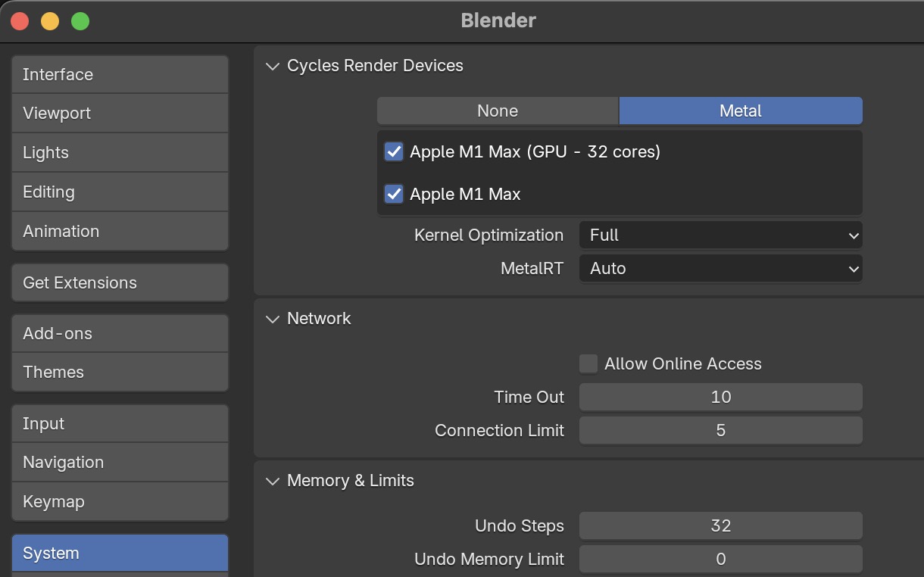Open the Lights preferences section
The image size is (924, 577).
pos(120,153)
